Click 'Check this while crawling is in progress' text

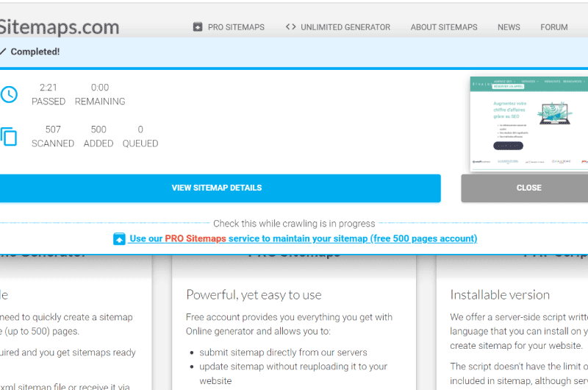point(294,224)
